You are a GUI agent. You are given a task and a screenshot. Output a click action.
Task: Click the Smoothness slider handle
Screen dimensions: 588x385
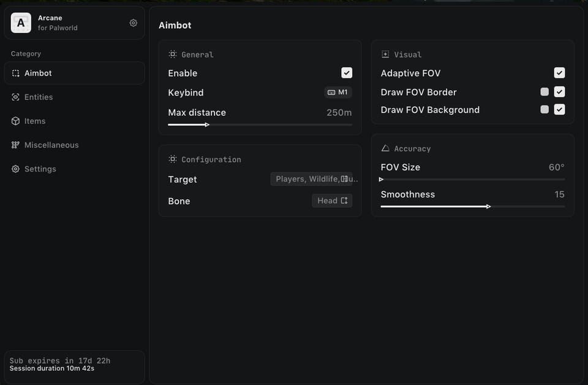click(488, 207)
